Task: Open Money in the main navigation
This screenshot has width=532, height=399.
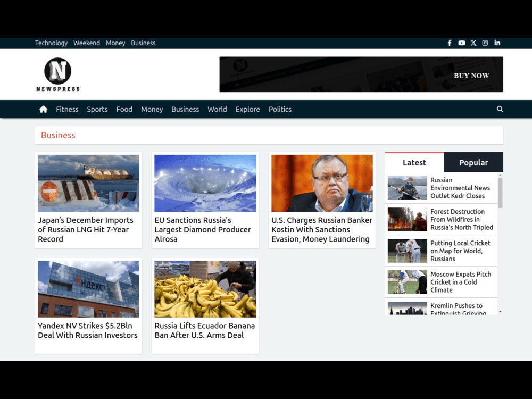Action: (x=152, y=109)
